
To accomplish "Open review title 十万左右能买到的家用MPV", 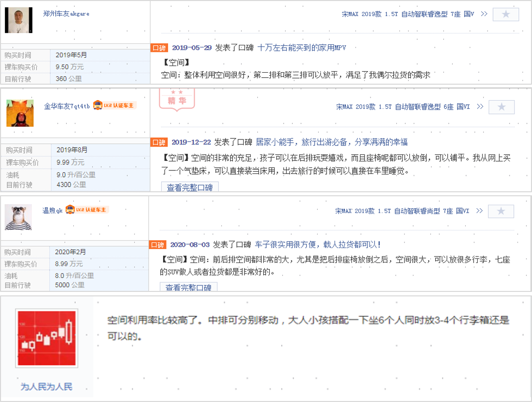I will 302,48.
